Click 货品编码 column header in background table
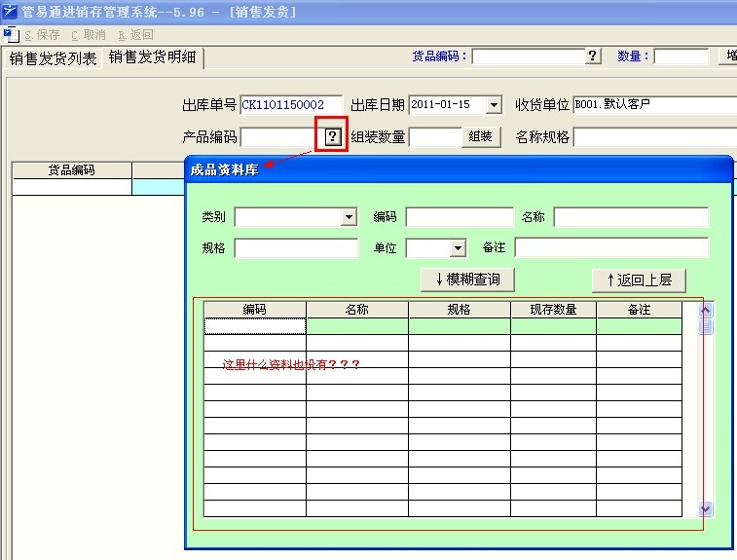Screen dimensions: 737x560 click(x=72, y=170)
